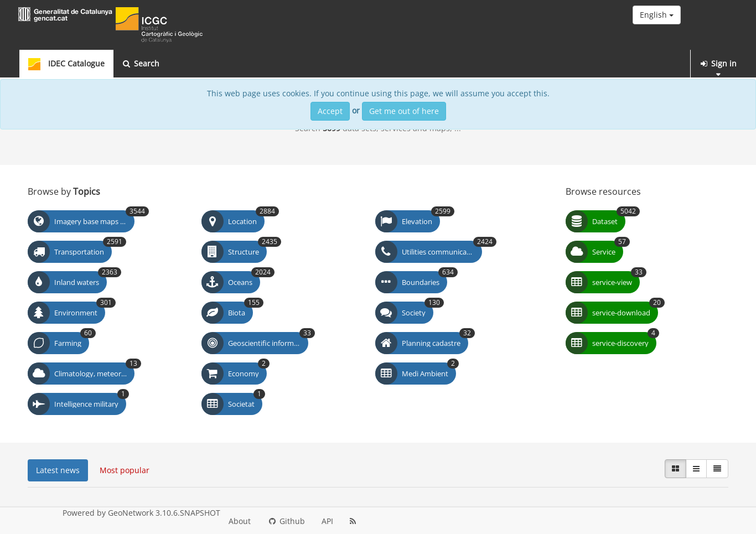This screenshot has width=756, height=534.
Task: Click the cloud Service resource icon
Action: 577,252
